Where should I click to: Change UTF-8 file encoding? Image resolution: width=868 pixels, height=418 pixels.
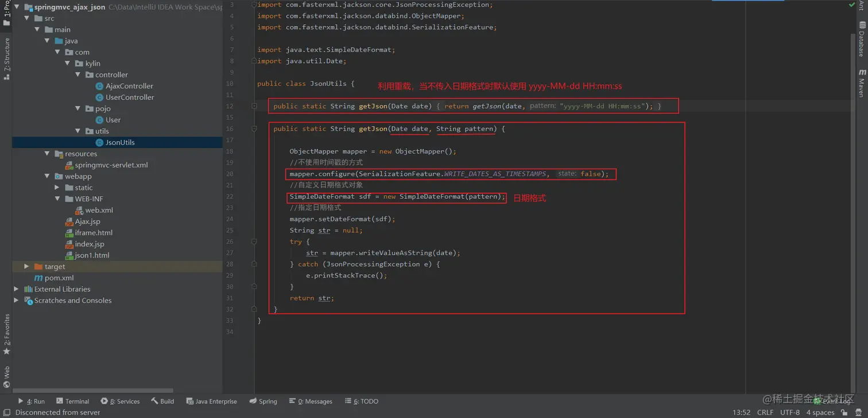[790, 412]
